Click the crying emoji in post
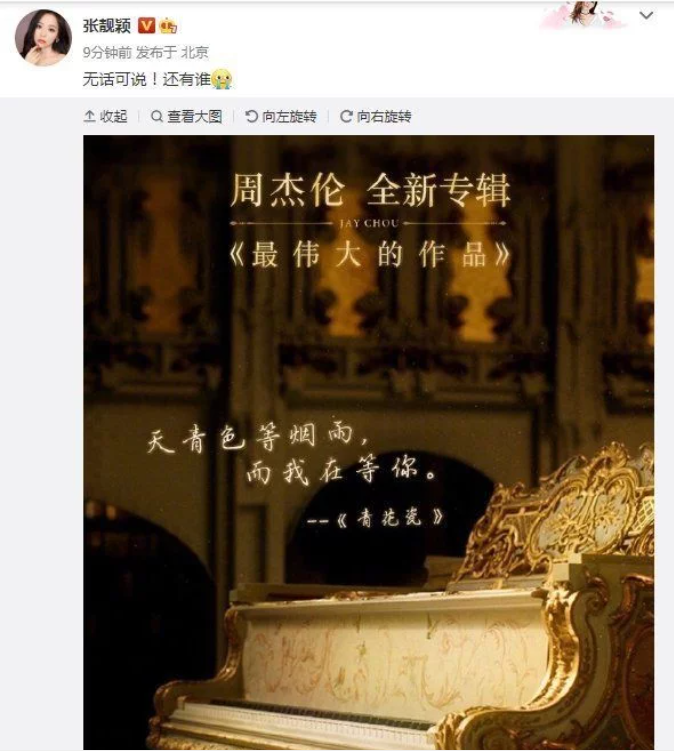674x751 pixels. (222, 79)
